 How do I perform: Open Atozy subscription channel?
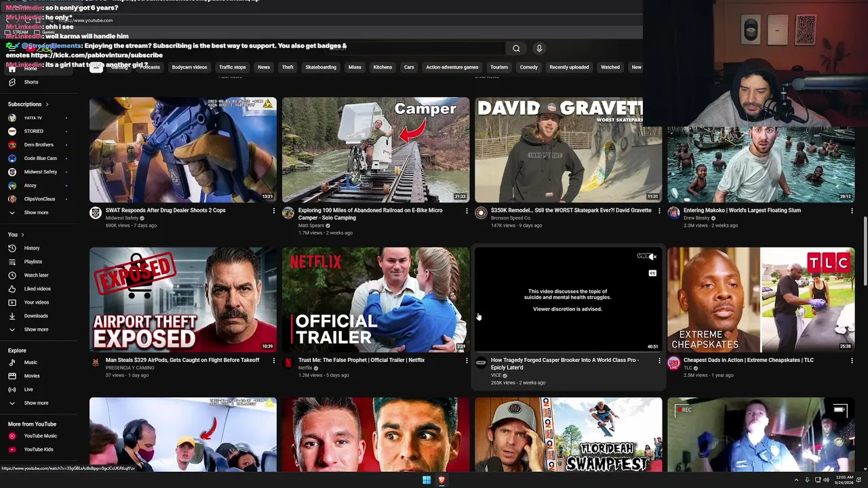click(30, 186)
